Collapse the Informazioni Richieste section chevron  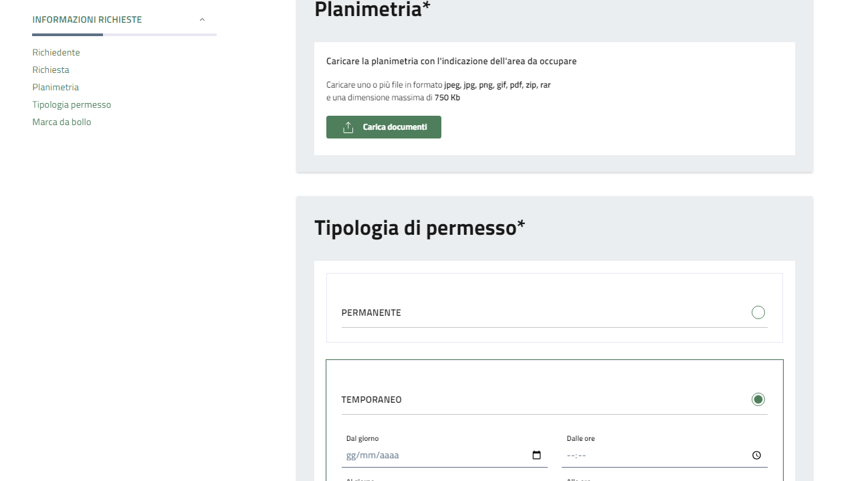point(203,20)
